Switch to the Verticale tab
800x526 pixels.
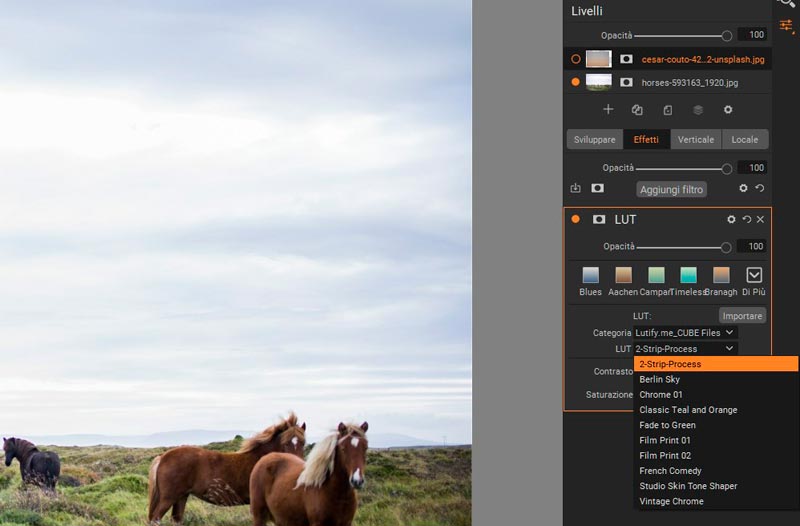(x=696, y=139)
